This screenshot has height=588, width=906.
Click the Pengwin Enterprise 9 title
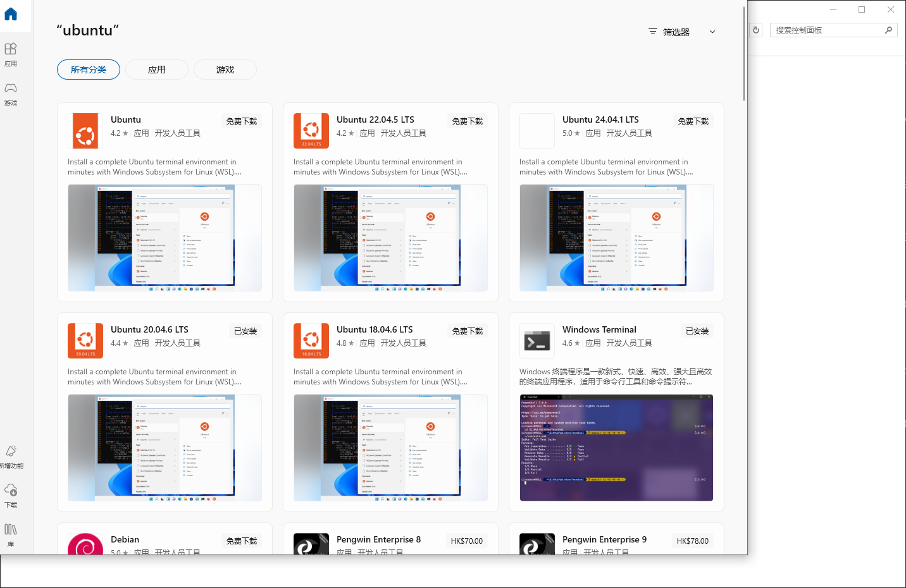(x=604, y=539)
